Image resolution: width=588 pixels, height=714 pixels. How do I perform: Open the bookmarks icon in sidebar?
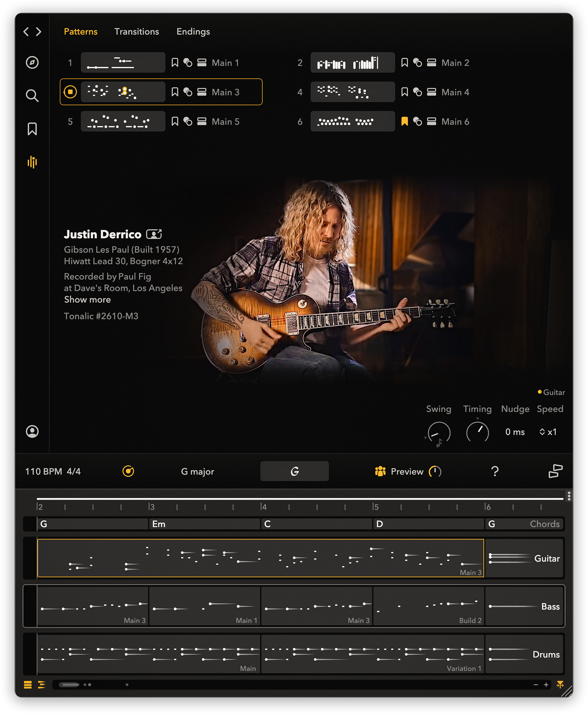[x=32, y=129]
